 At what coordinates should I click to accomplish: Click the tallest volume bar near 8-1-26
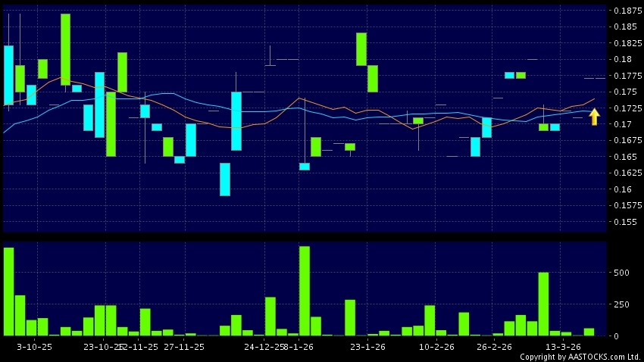pyautogui.click(x=305, y=291)
